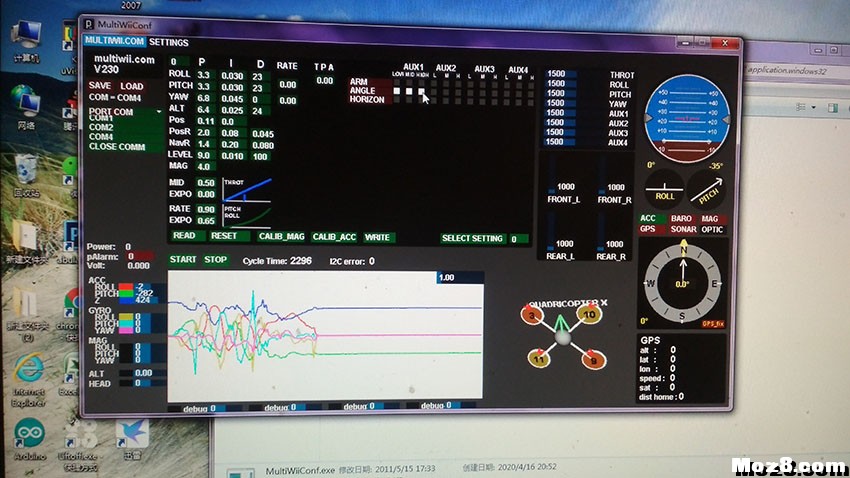This screenshot has height=478, width=850.
Task: Click the YAW P value field 6.8
Action: pos(203,98)
